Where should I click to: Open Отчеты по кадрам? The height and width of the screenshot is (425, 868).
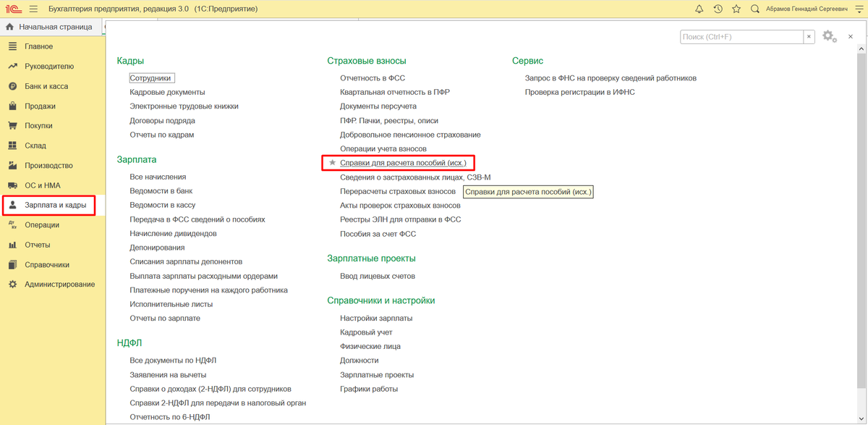161,135
